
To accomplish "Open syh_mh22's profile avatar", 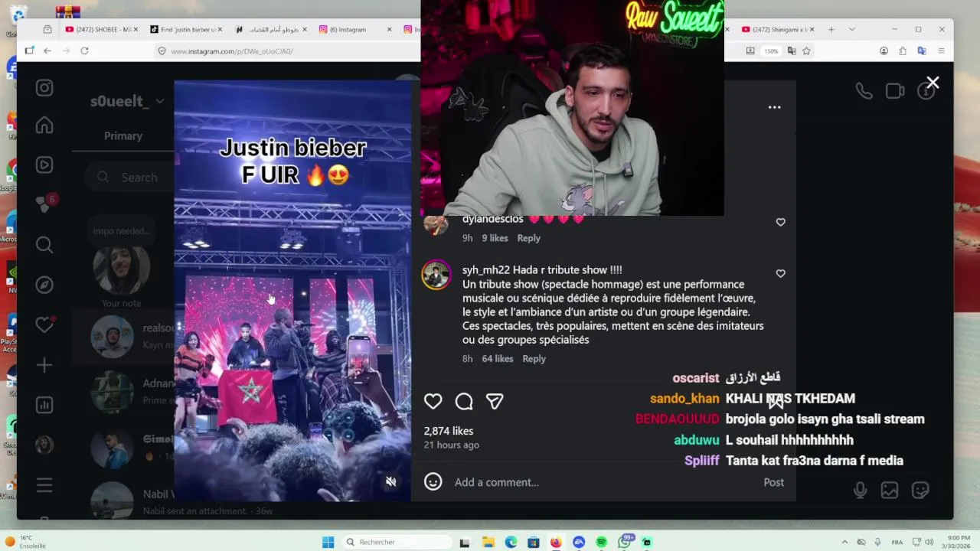I will [x=436, y=275].
